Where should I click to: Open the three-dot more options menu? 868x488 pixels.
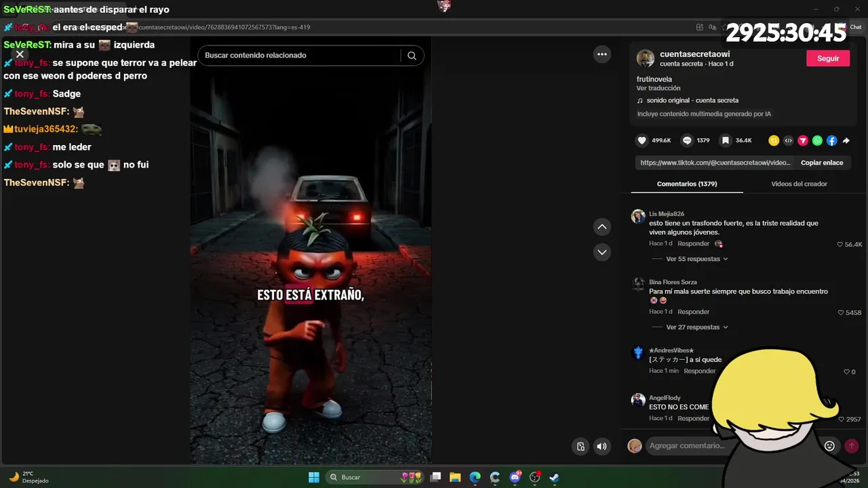click(602, 54)
